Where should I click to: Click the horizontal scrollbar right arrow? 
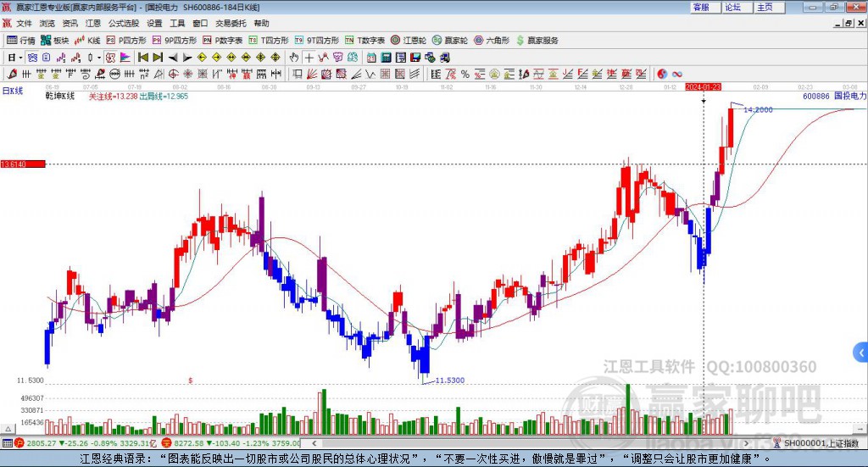(746, 443)
